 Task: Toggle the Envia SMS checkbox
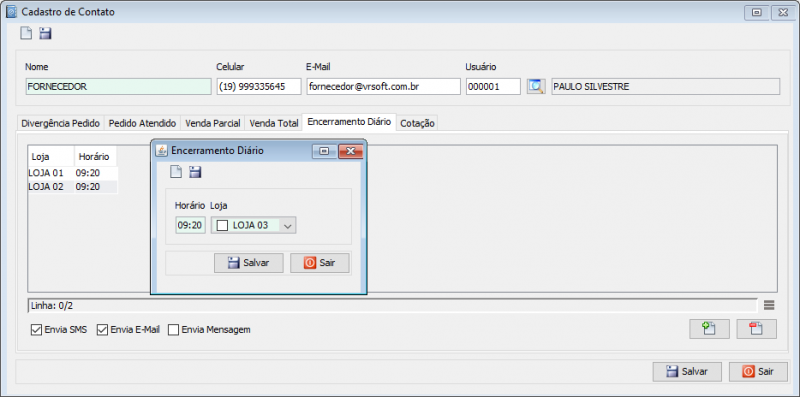click(x=36, y=330)
